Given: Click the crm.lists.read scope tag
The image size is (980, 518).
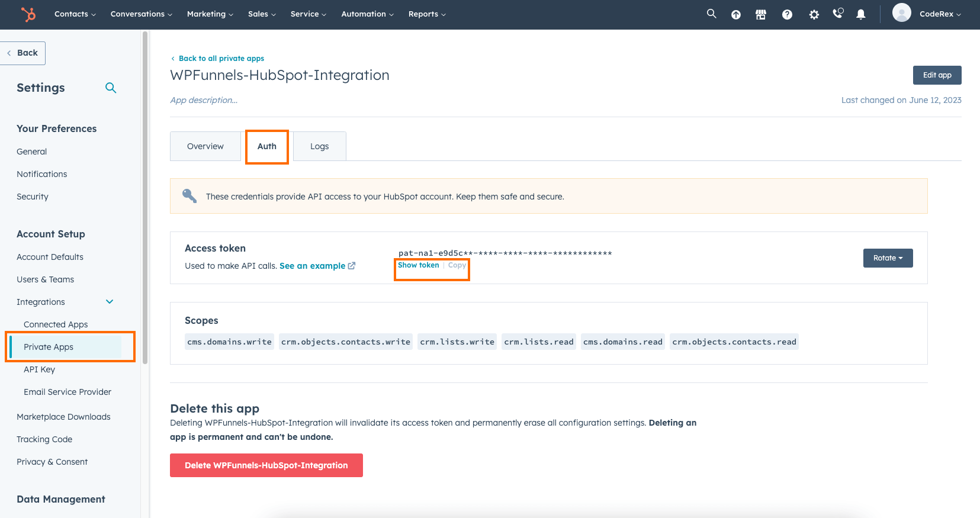Looking at the screenshot, I should pyautogui.click(x=539, y=342).
